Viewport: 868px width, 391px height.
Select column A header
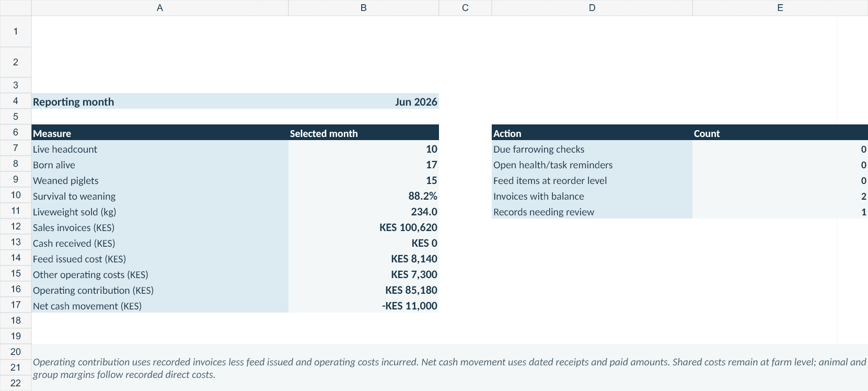tap(160, 8)
